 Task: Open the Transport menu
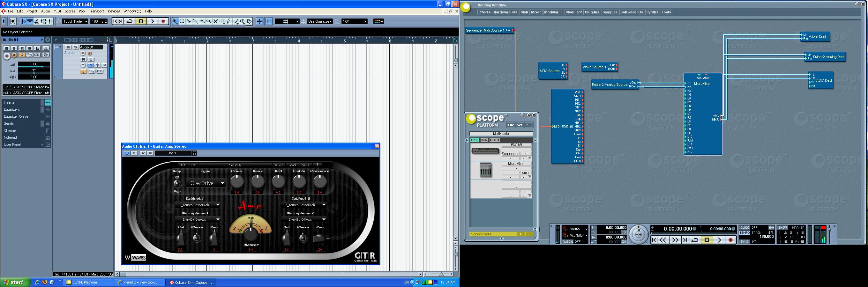point(97,11)
